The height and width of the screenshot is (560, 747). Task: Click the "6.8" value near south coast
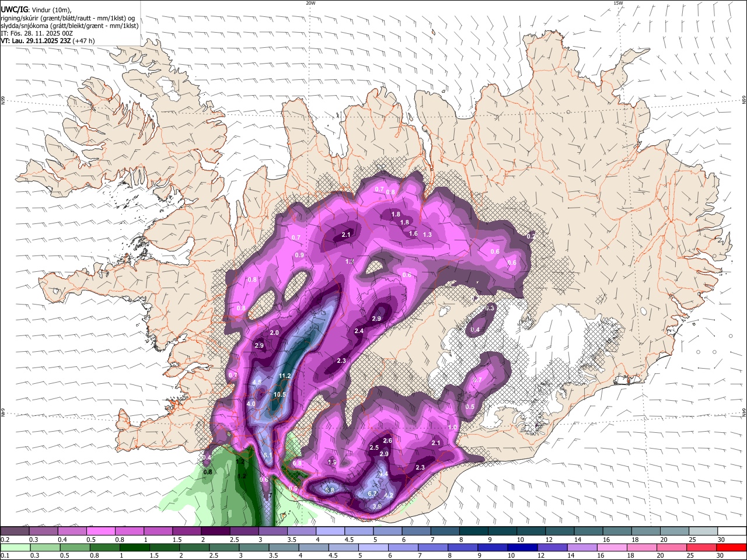pos(330,490)
